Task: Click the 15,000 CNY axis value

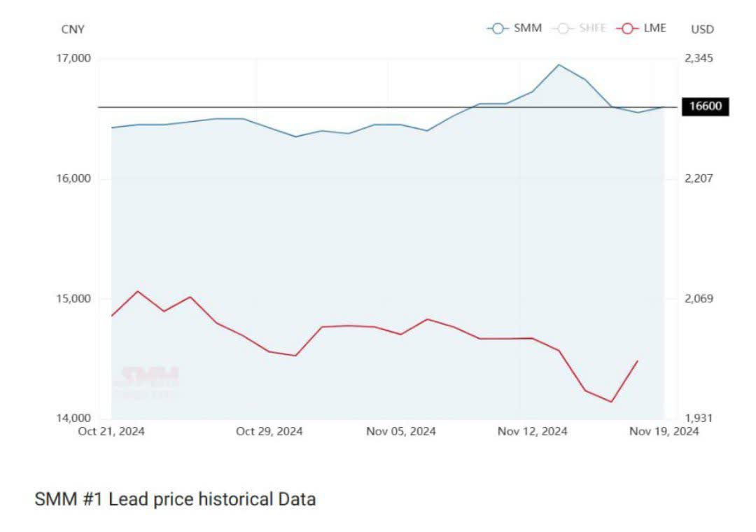Action: (73, 299)
